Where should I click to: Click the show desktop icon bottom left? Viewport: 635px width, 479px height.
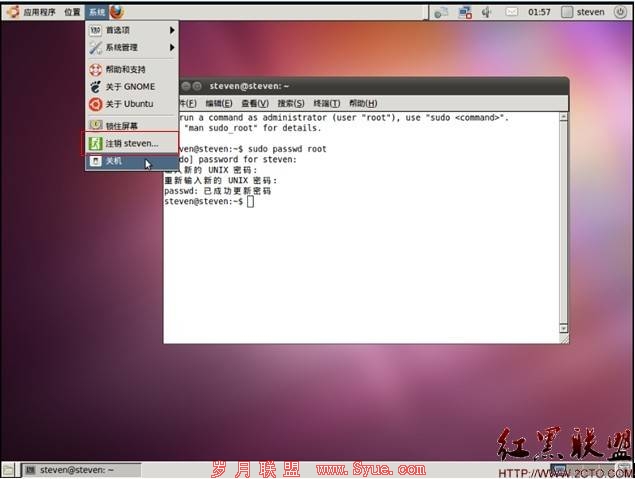(x=9, y=470)
